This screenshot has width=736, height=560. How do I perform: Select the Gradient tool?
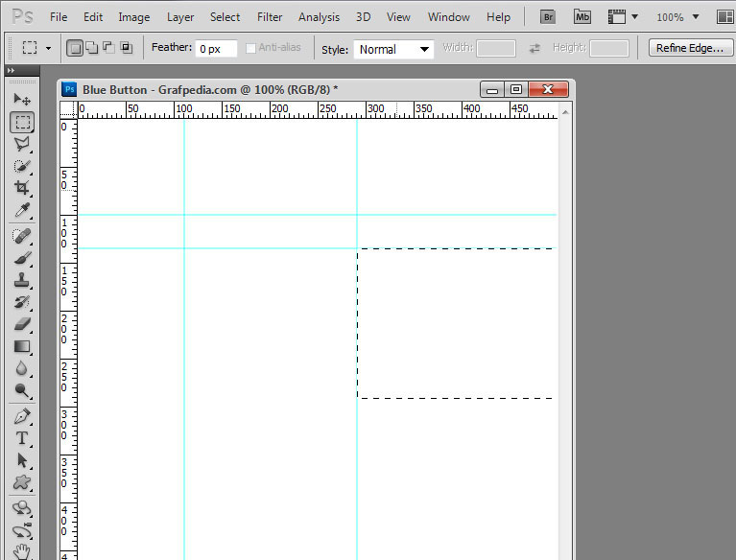[22, 346]
